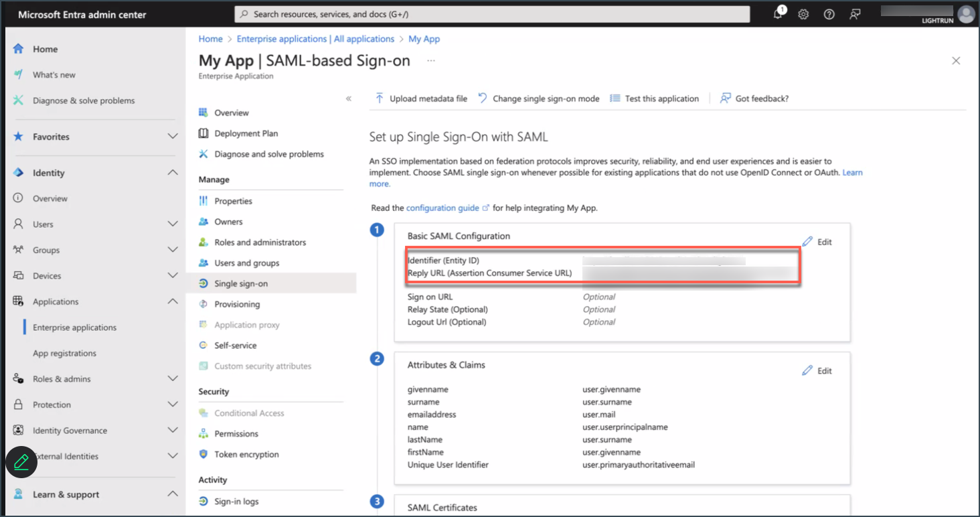
Task: Click Upload metadata file
Action: click(x=421, y=98)
